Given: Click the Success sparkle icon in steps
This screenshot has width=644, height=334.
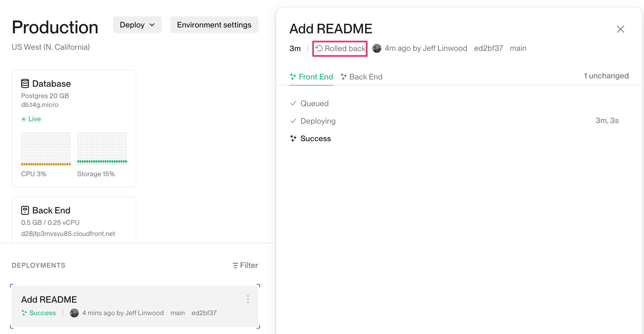Looking at the screenshot, I should tap(293, 138).
